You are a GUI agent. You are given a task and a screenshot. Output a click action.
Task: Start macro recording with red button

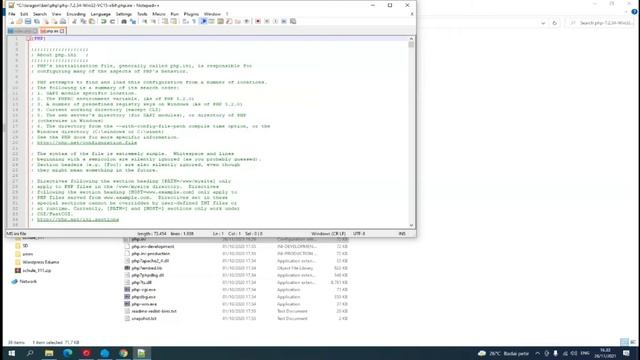coord(258,21)
